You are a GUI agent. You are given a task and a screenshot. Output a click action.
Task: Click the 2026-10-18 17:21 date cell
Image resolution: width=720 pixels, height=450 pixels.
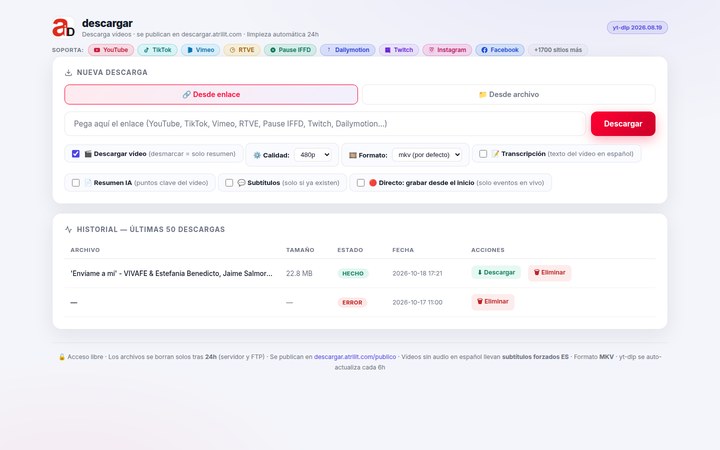coord(417,273)
